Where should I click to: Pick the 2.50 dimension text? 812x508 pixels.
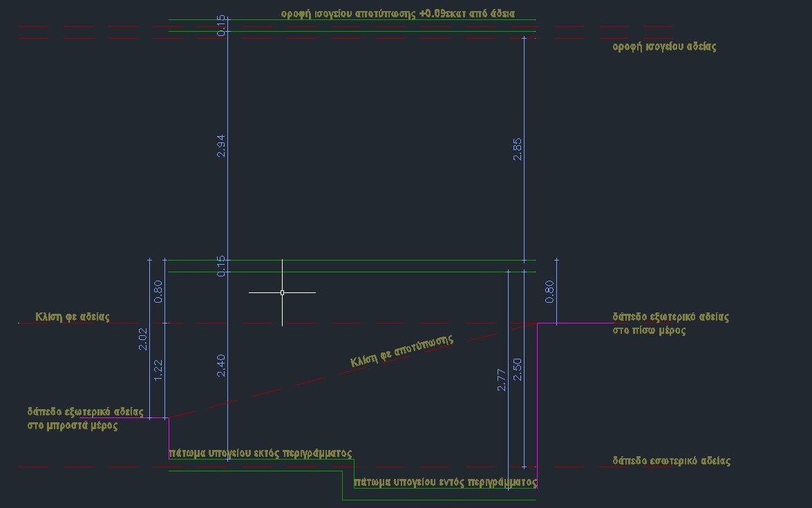[518, 369]
